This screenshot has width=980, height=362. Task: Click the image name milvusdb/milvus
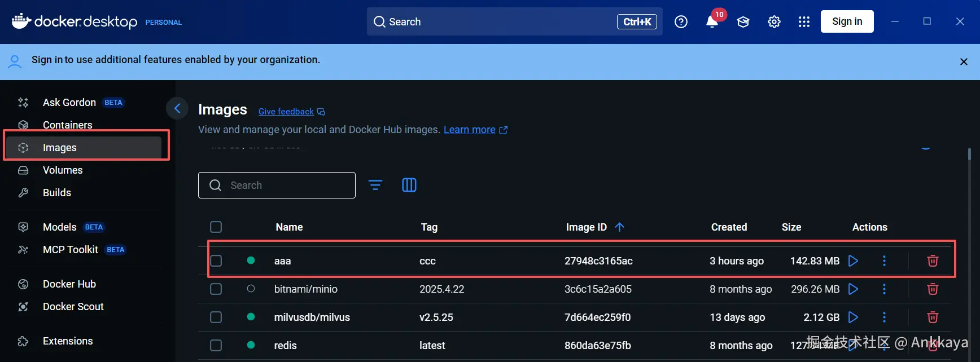[312, 317]
